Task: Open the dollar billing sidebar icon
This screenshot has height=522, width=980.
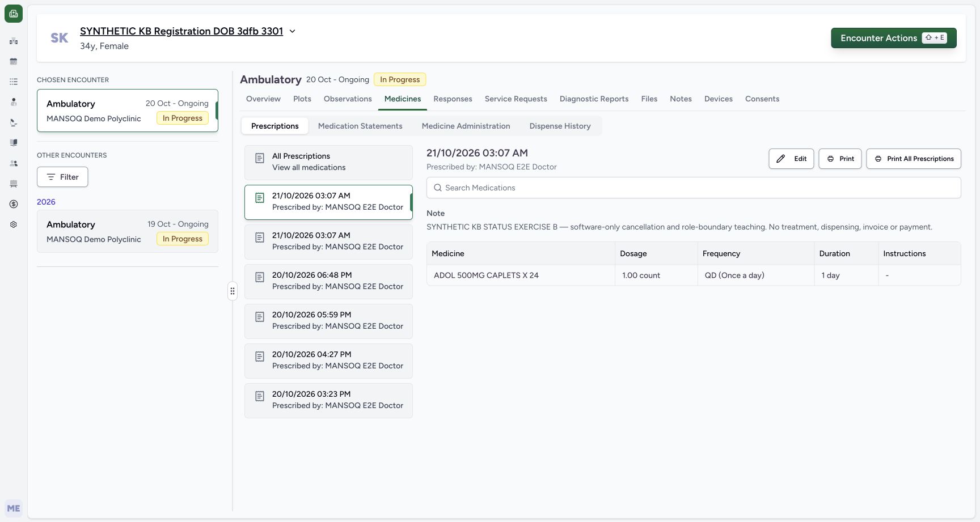Action: pyautogui.click(x=14, y=204)
